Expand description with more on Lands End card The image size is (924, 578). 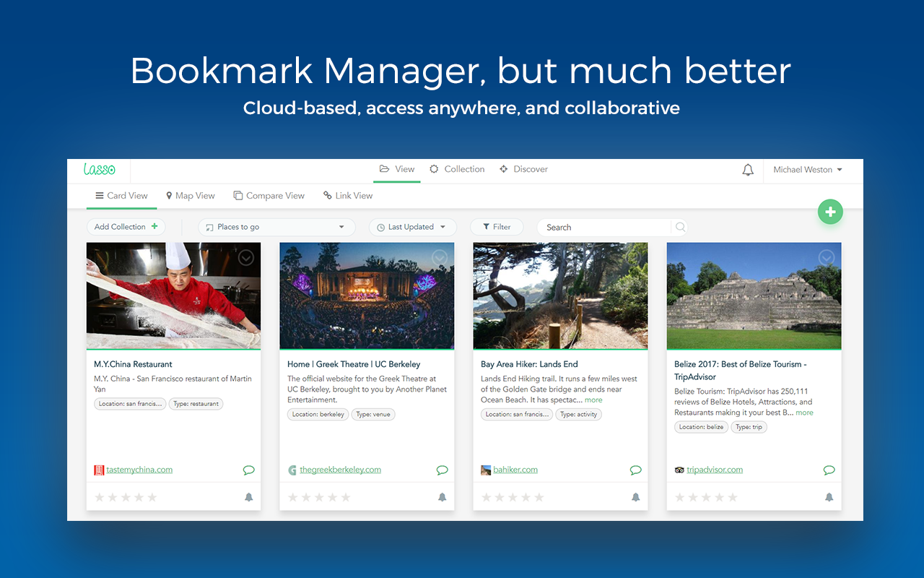coord(593,400)
